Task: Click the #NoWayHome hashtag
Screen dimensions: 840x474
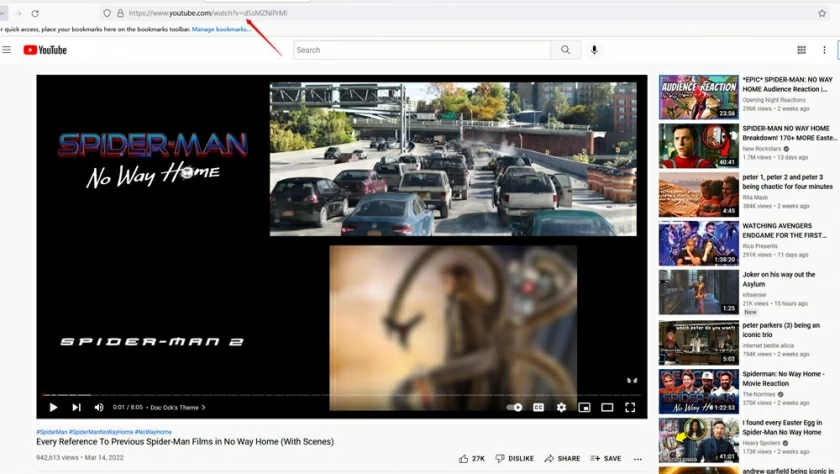Action: [153, 432]
